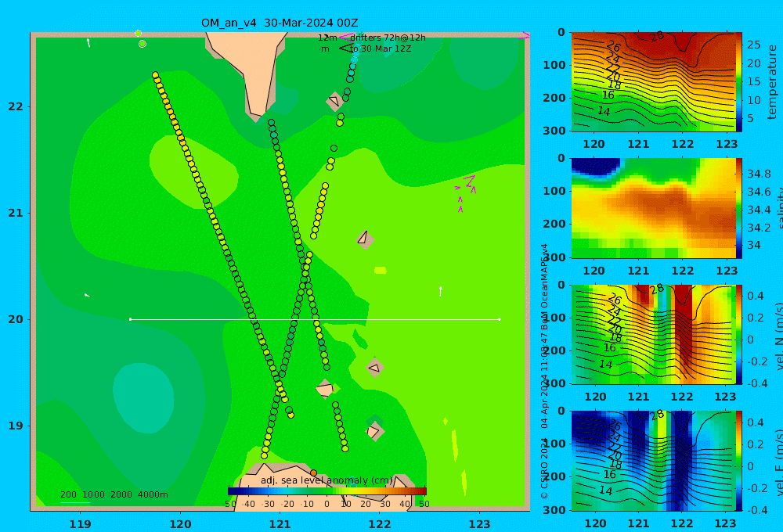The height and width of the screenshot is (532, 783).
Task: Click the map title OM_an_v4 30-Mar-2024 00Z
Action: pos(280,23)
